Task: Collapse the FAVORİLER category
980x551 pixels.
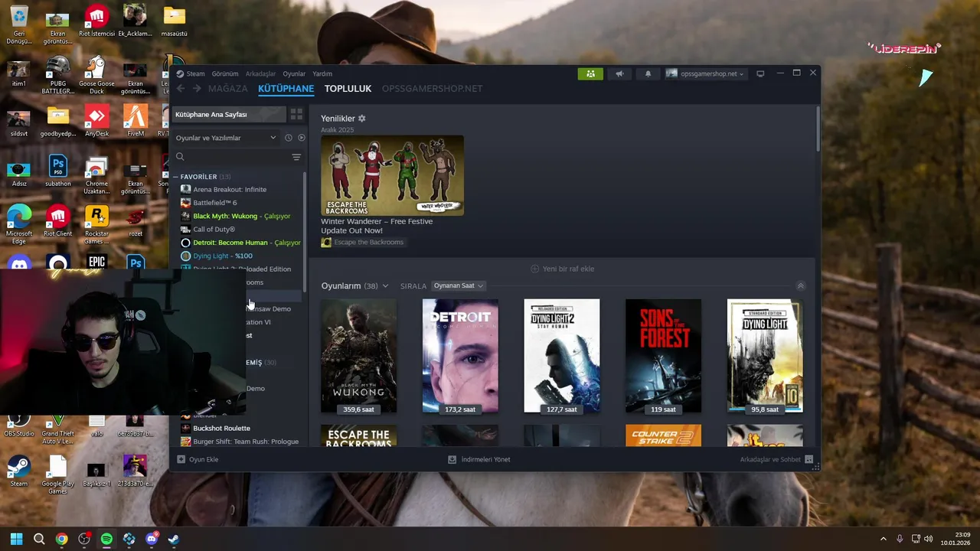Action: coord(175,177)
